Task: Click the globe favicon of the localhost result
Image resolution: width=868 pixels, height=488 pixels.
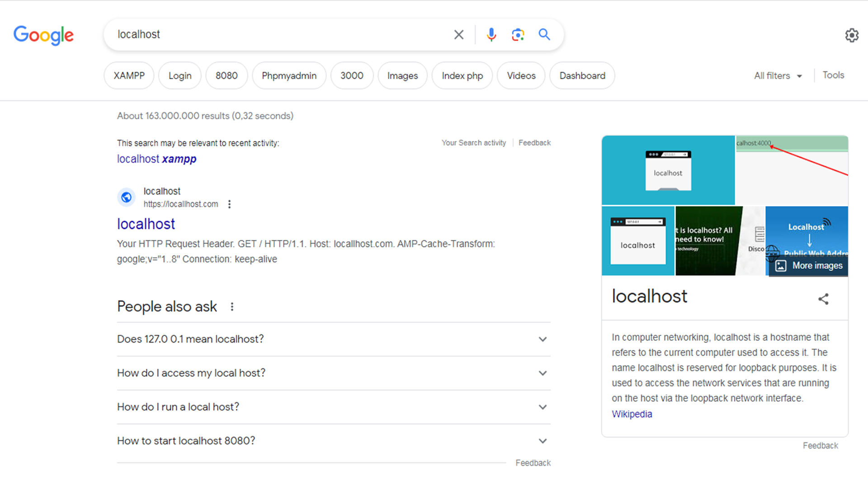Action: [127, 197]
